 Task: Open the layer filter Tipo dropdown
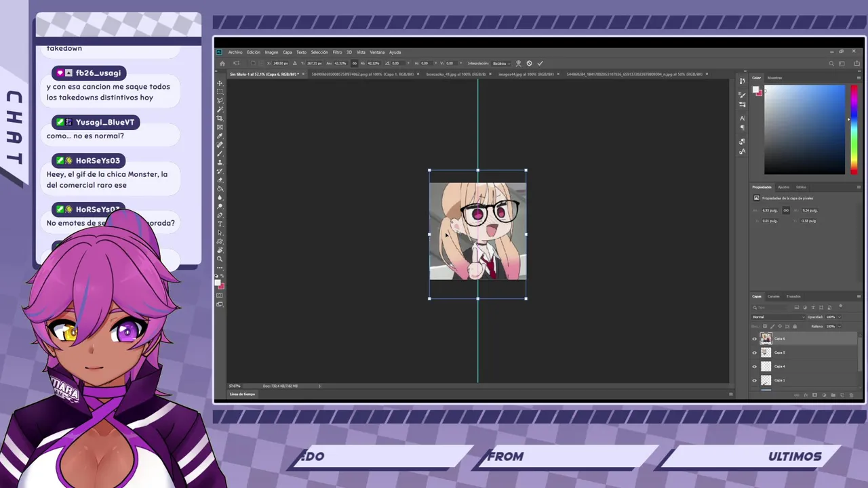(x=770, y=307)
